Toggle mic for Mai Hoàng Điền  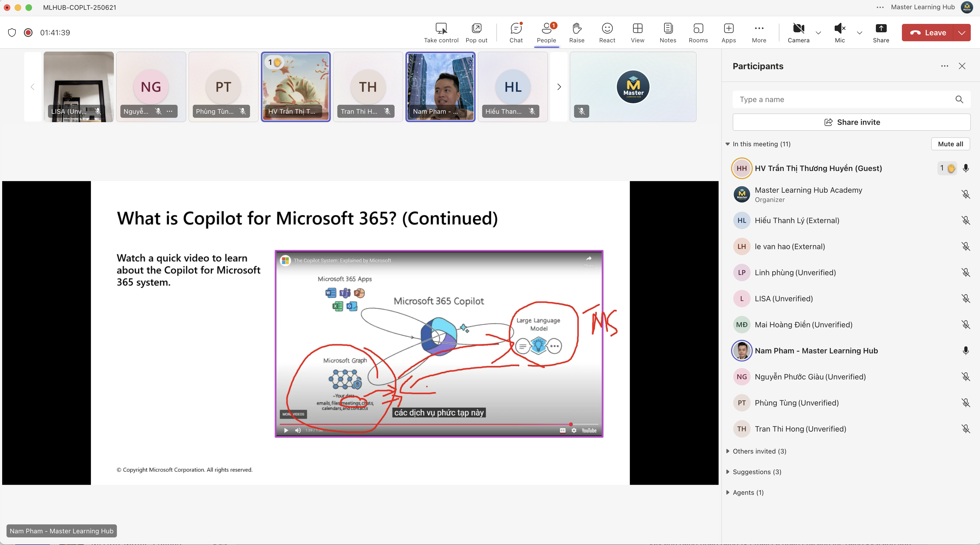click(966, 325)
